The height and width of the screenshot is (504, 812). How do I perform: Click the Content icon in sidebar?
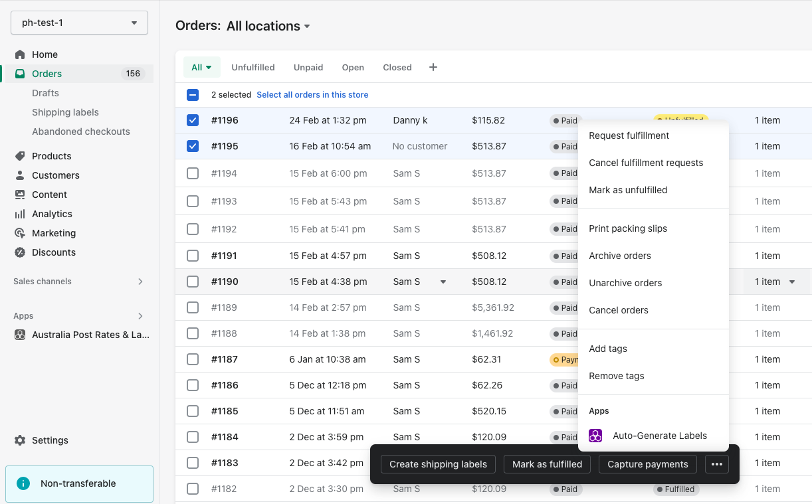coord(20,195)
